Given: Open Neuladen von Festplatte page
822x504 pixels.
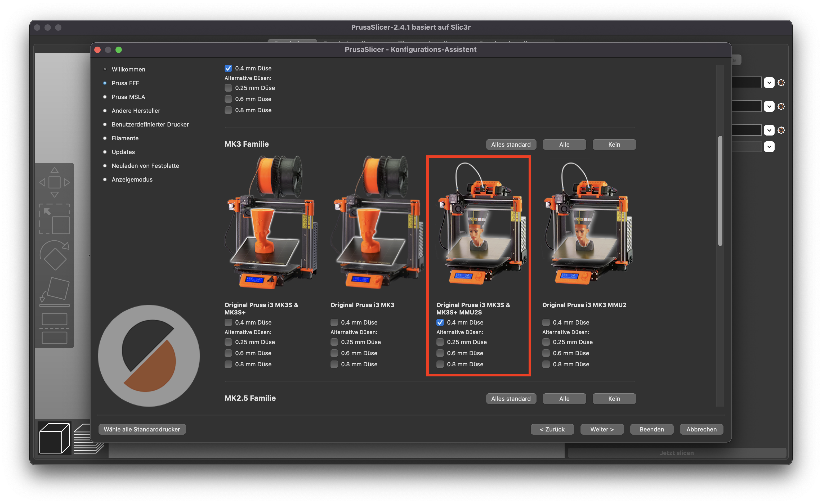Looking at the screenshot, I should pyautogui.click(x=145, y=166).
